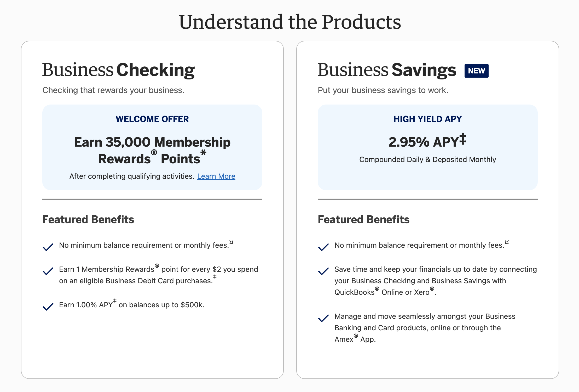
Task: Click checkmark next to Save time and keep financials
Action: (x=323, y=271)
